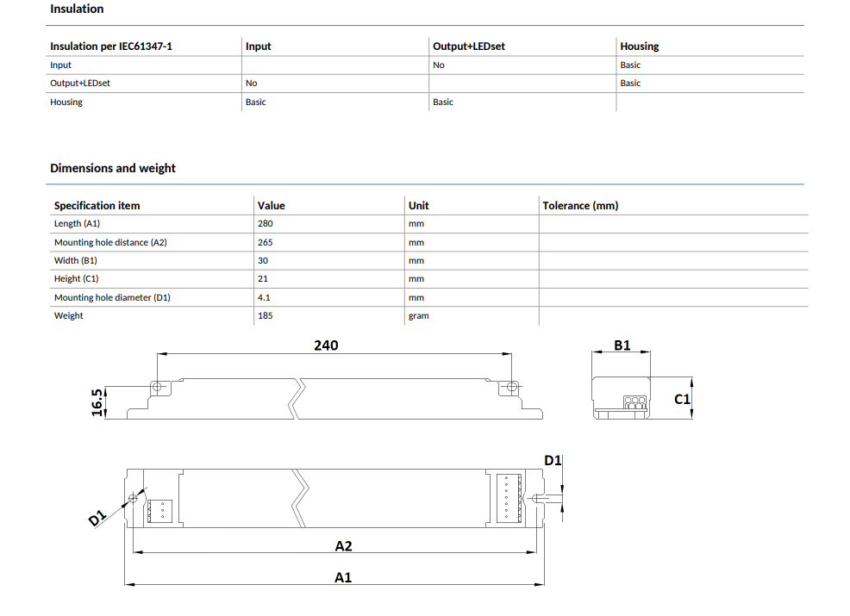The image size is (850, 616).
Task: Click the rotated "16.5" dimension label
Action: [97, 402]
